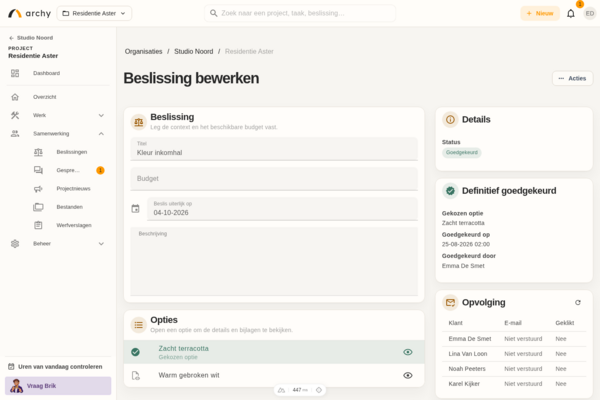This screenshot has width=600, height=400.
Task: Click the Beschrijving text area
Action: [x=274, y=261]
